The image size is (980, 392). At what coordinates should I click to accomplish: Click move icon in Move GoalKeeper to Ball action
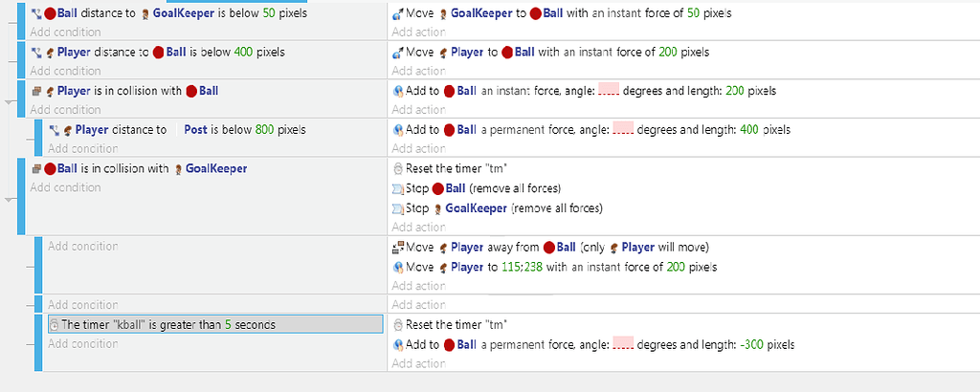tap(397, 13)
